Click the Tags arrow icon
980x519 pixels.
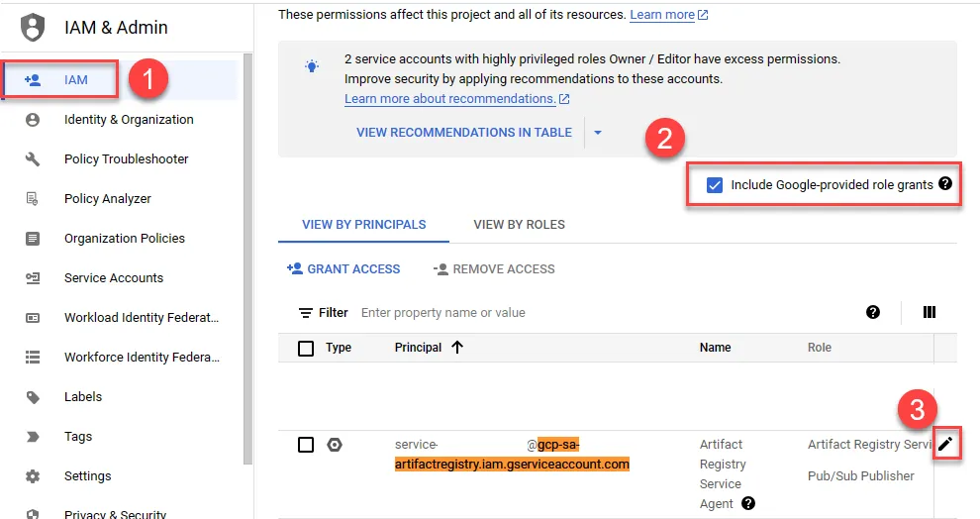tap(33, 437)
